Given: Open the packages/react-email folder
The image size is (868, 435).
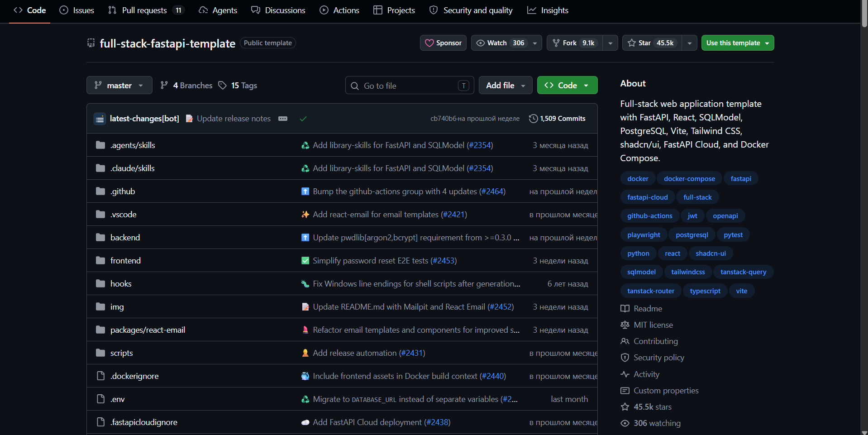Looking at the screenshot, I should [148, 330].
